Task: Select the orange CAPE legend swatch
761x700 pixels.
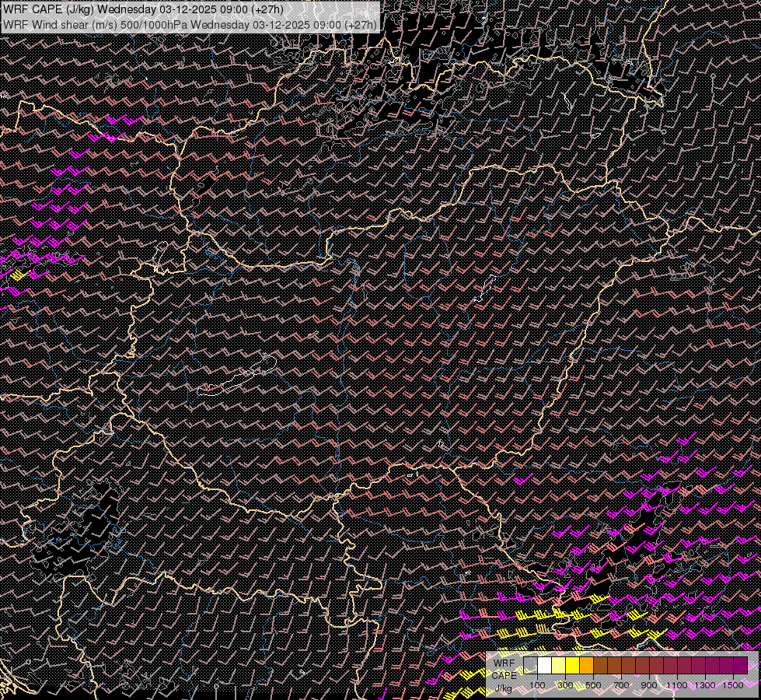Action: pyautogui.click(x=587, y=665)
